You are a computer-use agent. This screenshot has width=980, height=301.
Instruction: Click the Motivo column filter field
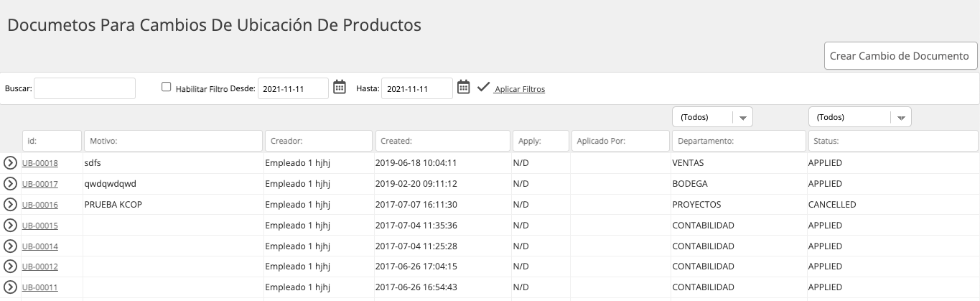click(x=173, y=141)
